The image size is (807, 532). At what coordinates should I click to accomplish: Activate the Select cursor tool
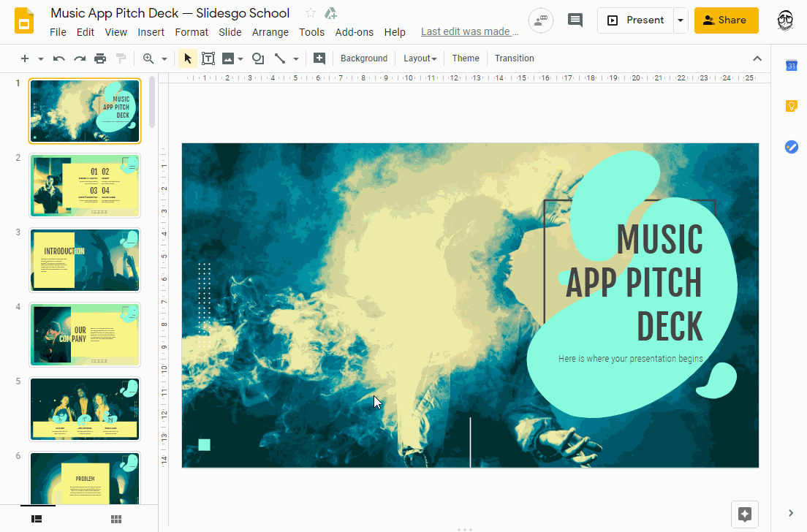[x=187, y=58]
